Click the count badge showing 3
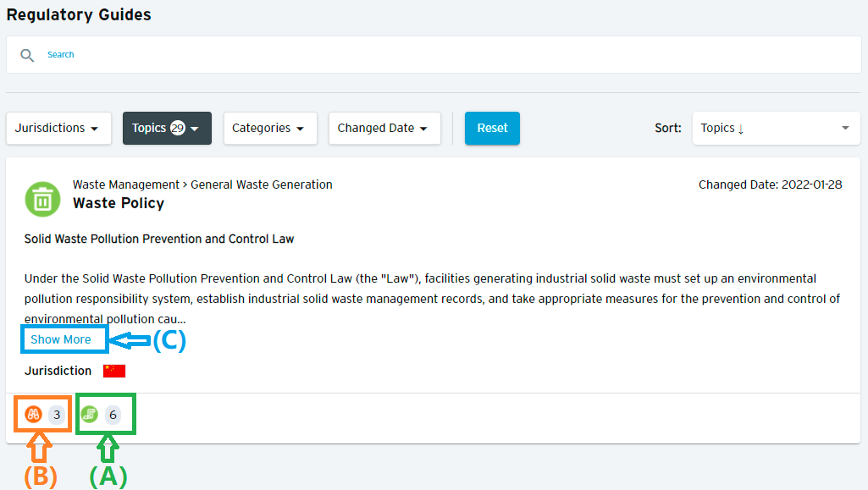 pos(57,415)
